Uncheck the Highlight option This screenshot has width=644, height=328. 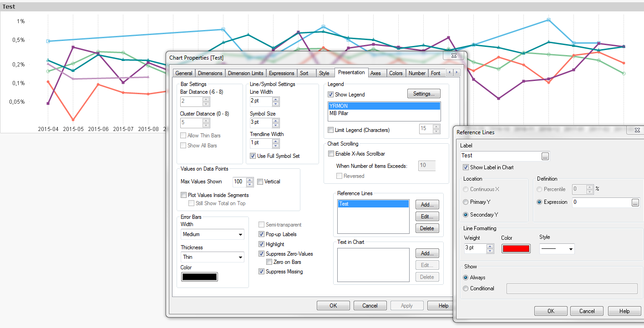pos(261,244)
